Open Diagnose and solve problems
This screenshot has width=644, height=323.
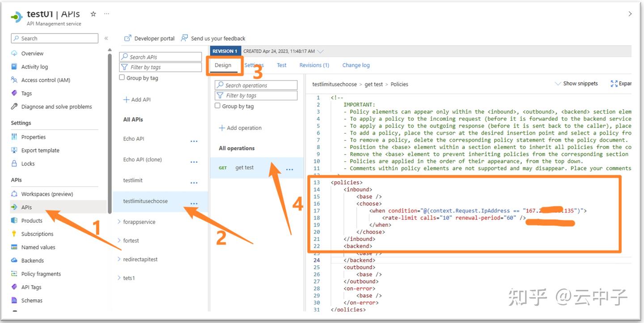[56, 106]
